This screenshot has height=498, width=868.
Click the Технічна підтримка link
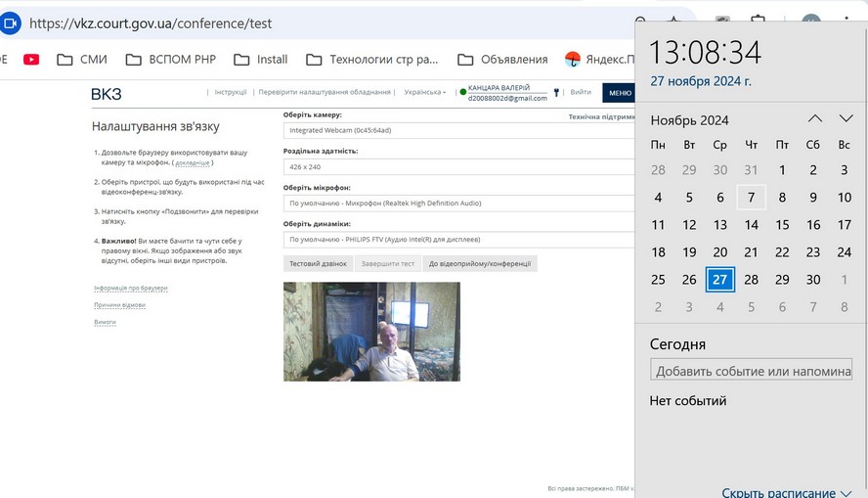(x=601, y=116)
